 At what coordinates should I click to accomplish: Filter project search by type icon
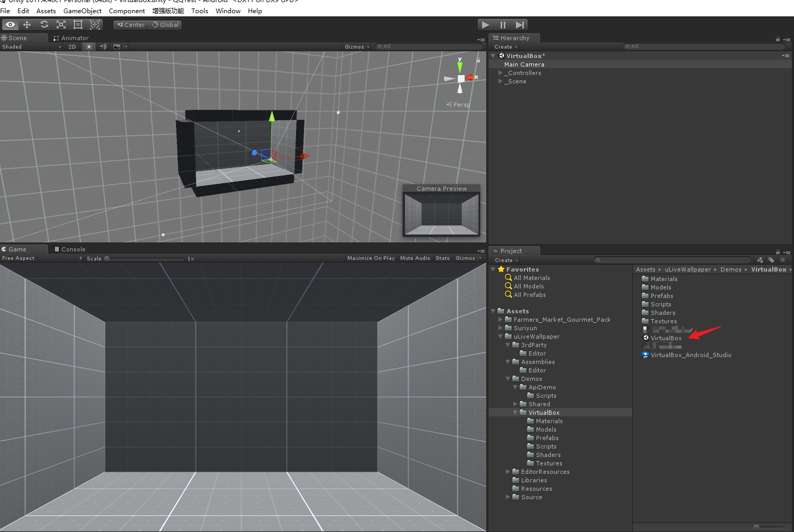(760, 260)
